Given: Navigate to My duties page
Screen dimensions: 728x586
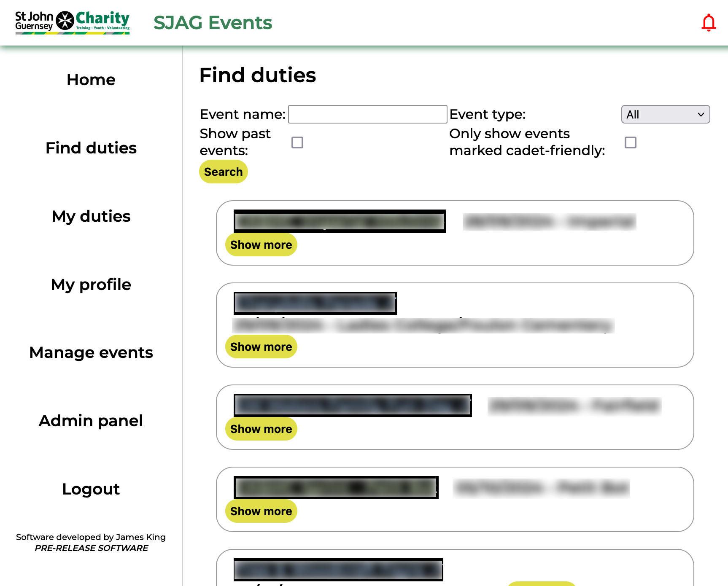Looking at the screenshot, I should click(x=91, y=216).
